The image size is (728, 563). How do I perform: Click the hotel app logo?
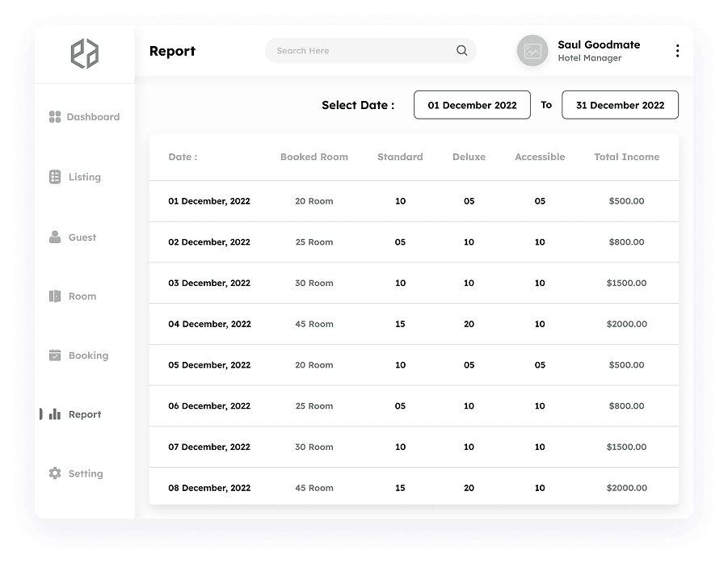86,53
